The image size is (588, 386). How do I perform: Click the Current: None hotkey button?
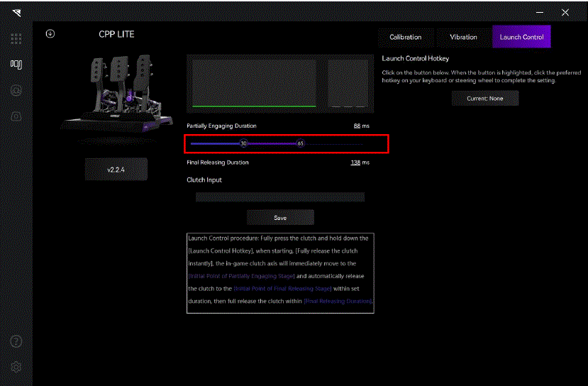click(485, 99)
